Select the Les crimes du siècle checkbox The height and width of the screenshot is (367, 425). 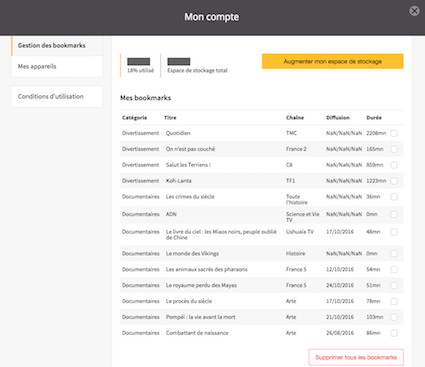(x=394, y=197)
